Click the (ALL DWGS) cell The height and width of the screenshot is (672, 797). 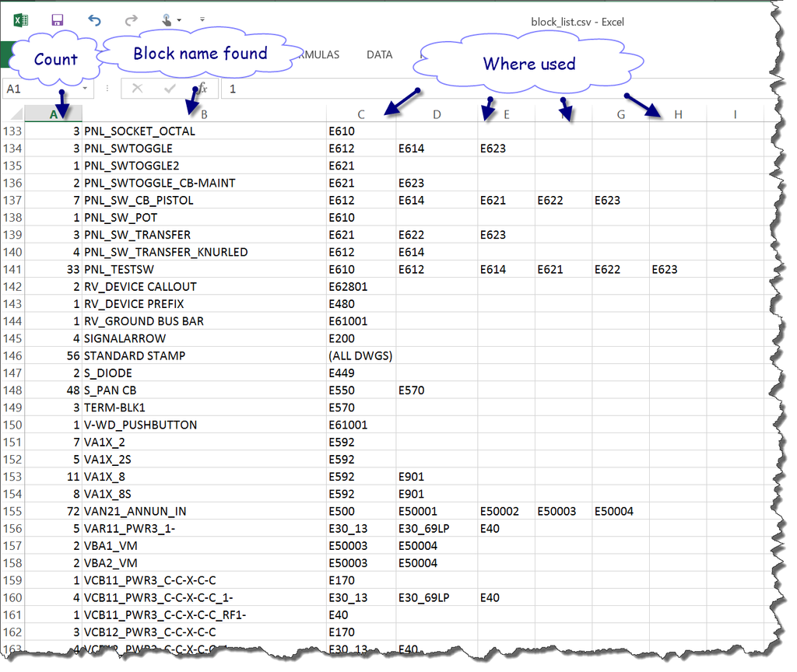click(360, 355)
